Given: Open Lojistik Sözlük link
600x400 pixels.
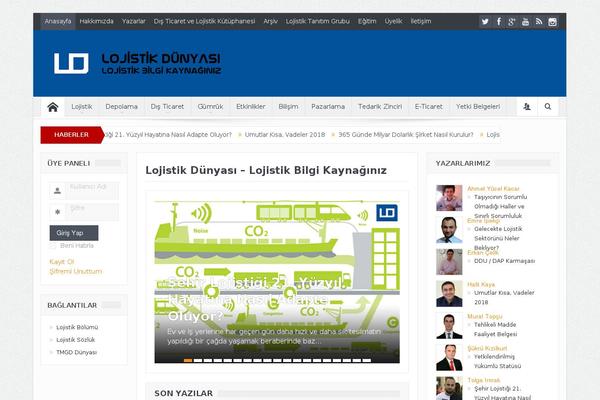Looking at the screenshot, I should tap(75, 340).
